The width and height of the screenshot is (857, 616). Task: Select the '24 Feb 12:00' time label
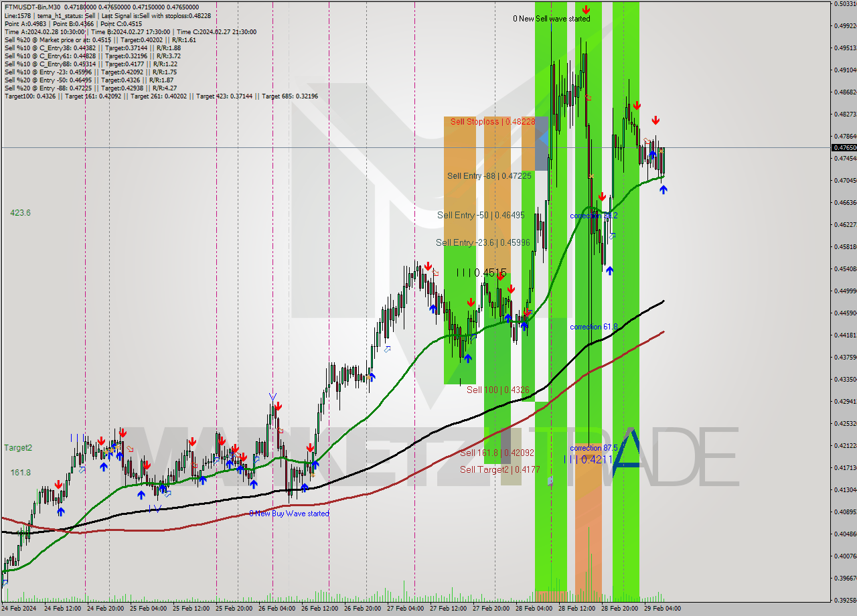pyautogui.click(x=62, y=609)
